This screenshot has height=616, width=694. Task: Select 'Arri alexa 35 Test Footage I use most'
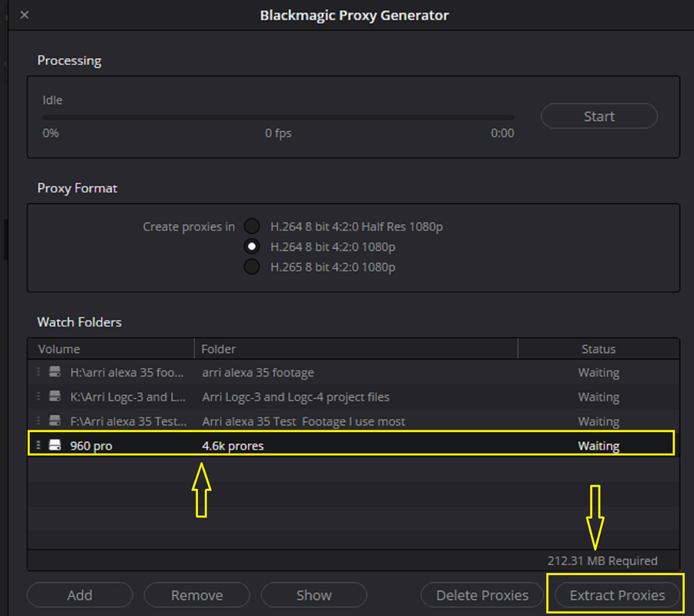click(x=354, y=421)
